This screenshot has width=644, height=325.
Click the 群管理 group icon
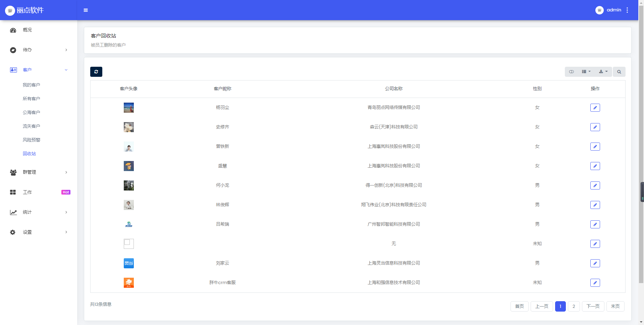(x=13, y=172)
